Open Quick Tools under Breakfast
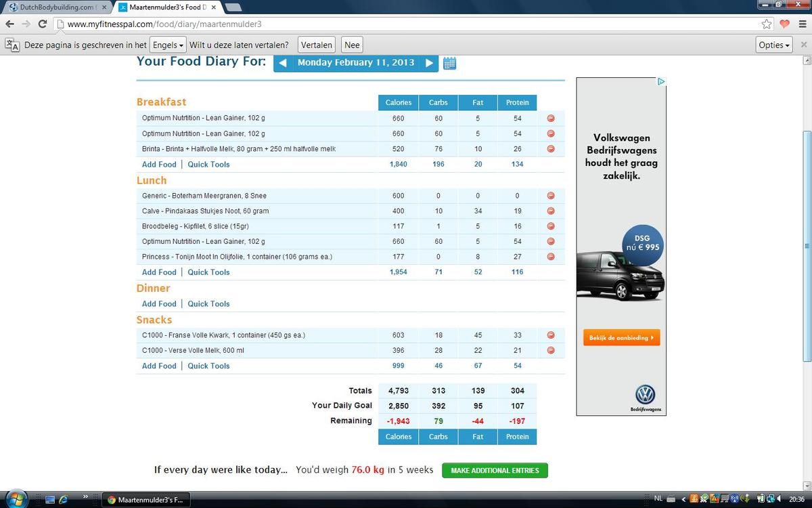 click(x=208, y=165)
